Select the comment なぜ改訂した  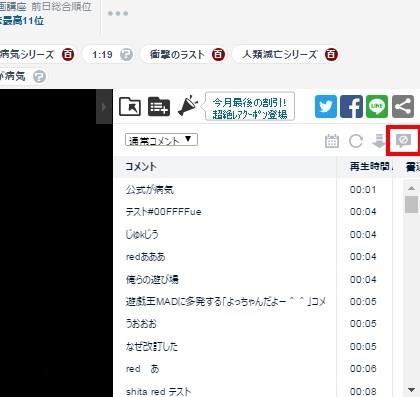(x=152, y=346)
